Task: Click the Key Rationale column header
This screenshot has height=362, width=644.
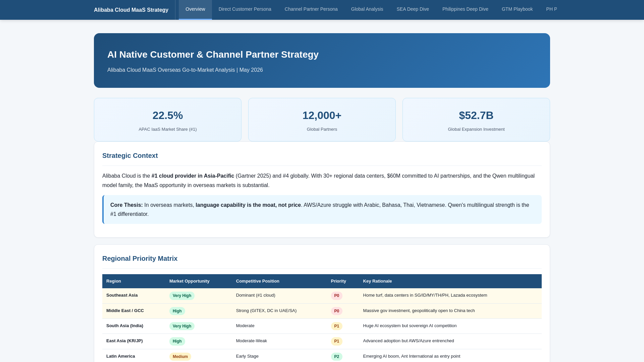Action: click(377, 281)
